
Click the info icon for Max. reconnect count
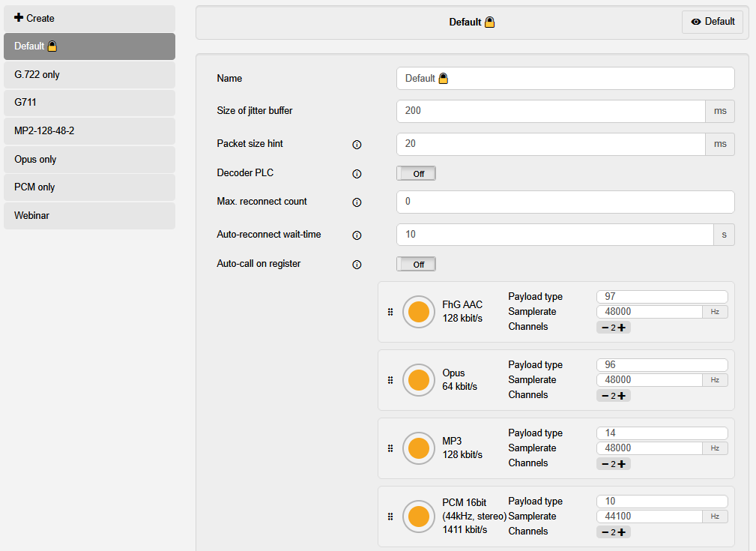point(357,202)
